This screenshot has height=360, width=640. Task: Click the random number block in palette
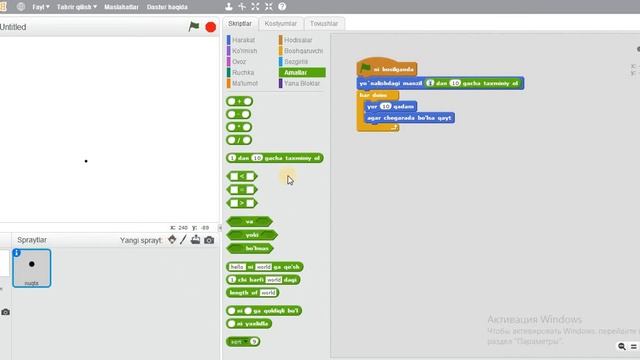pos(275,158)
